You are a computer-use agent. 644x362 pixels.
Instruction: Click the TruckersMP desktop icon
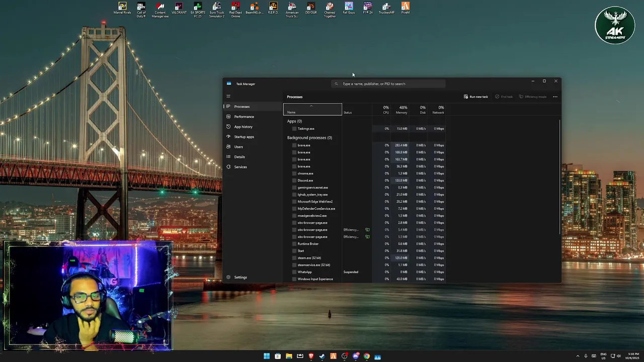point(386,8)
